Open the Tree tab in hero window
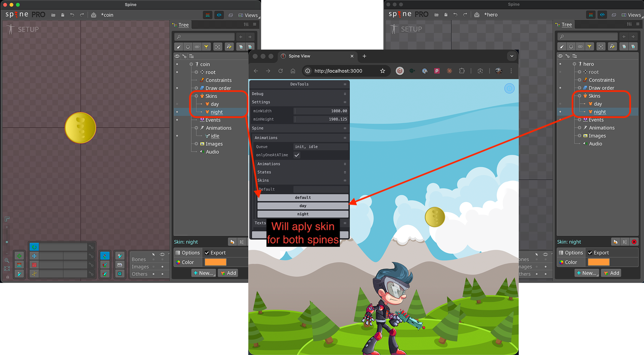Viewport: 644px width, 355px height. point(566,24)
